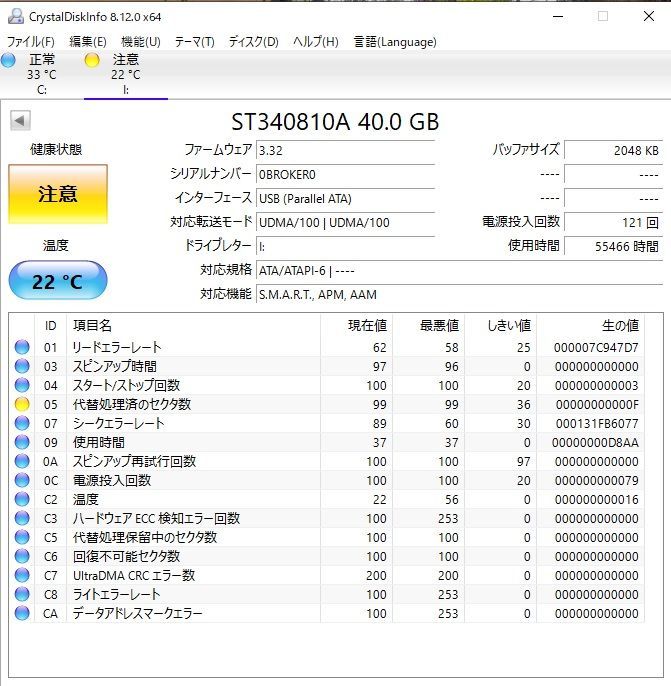The width and height of the screenshot is (671, 686).
Task: Click the standard field ATA/ATAPI-6
Action: (x=459, y=270)
